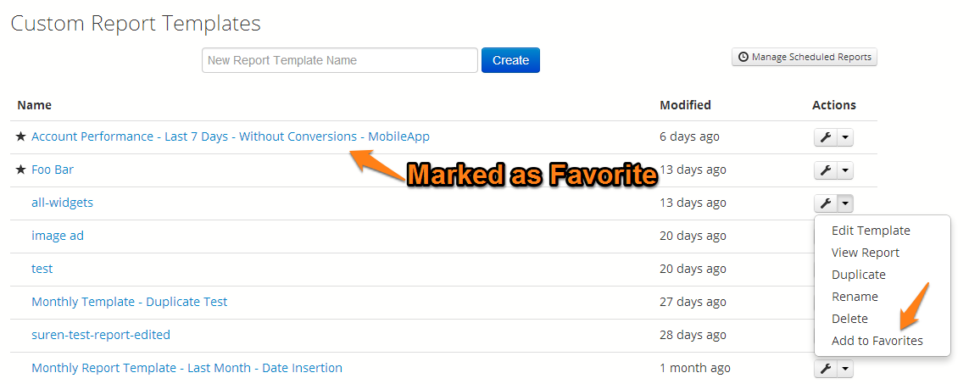The width and height of the screenshot is (980, 384).
Task: Open Manage Scheduled Reports
Action: pyautogui.click(x=805, y=58)
